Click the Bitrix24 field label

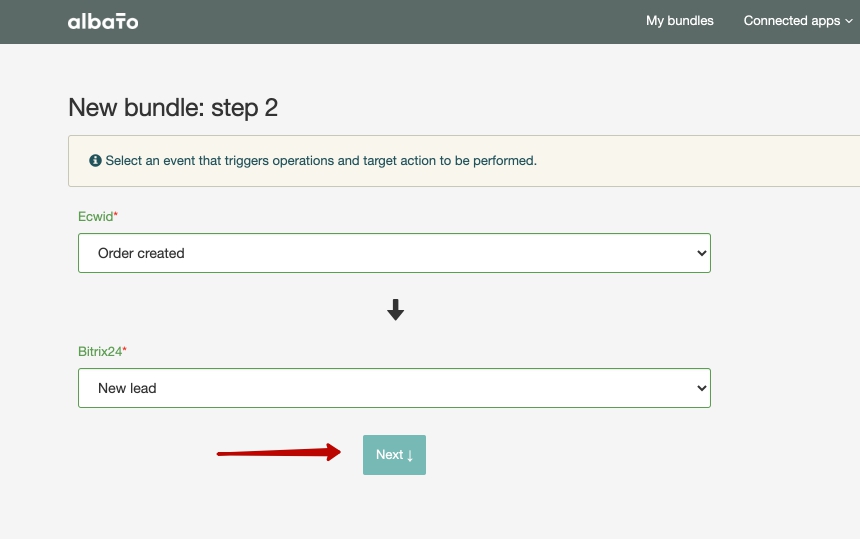pyautogui.click(x=100, y=351)
